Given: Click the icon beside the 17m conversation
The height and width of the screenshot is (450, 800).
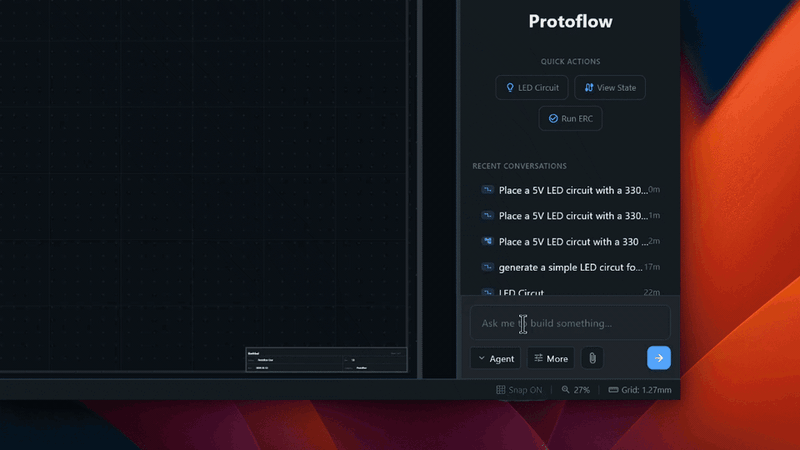Looking at the screenshot, I should (487, 267).
